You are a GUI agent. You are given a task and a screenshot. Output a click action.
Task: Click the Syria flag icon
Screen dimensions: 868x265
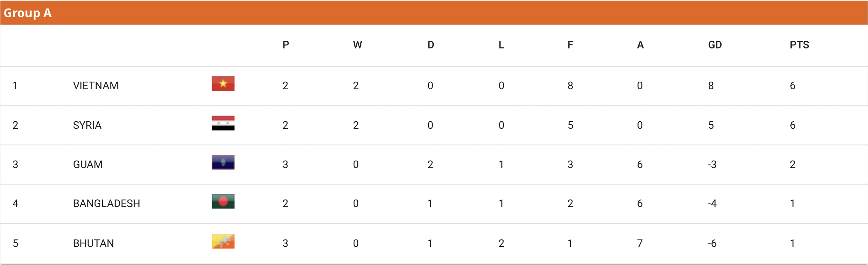tap(223, 123)
